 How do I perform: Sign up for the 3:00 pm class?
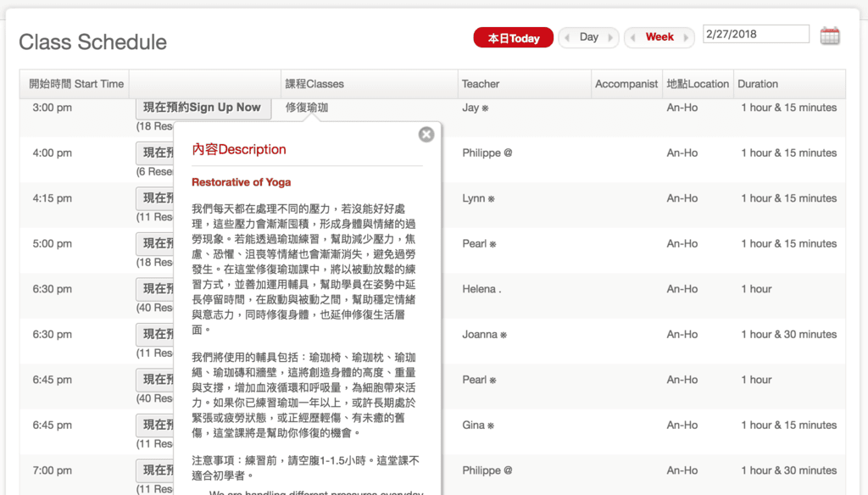(x=203, y=108)
